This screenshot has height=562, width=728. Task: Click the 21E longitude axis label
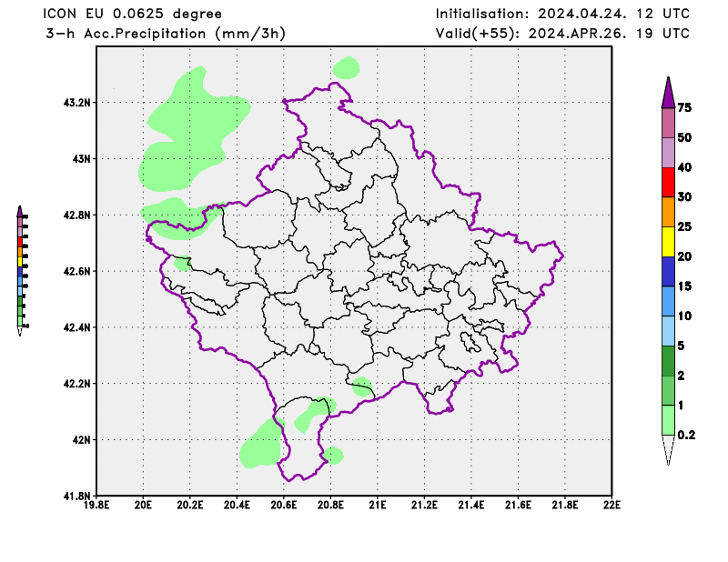click(378, 505)
